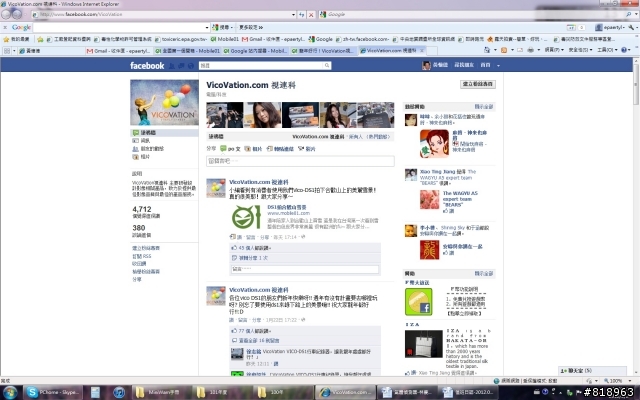
Task: Click the comment box under first post
Action: pyautogui.click(x=305, y=269)
